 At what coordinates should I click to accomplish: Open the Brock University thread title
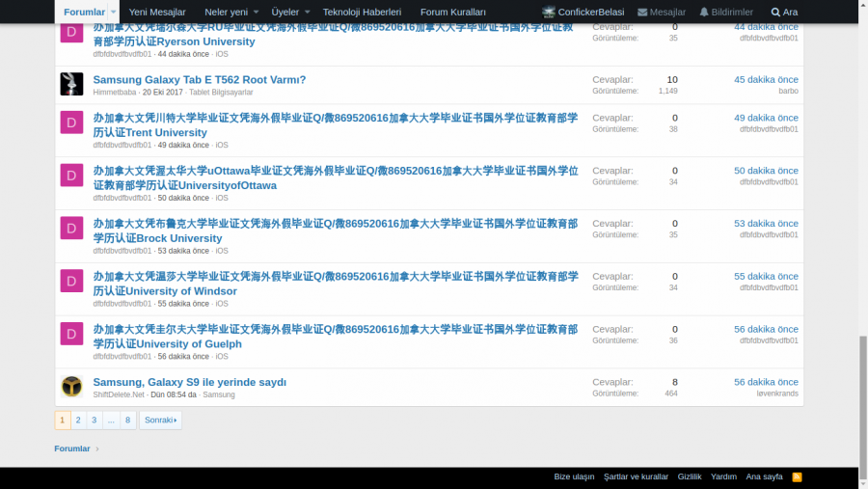pos(336,231)
